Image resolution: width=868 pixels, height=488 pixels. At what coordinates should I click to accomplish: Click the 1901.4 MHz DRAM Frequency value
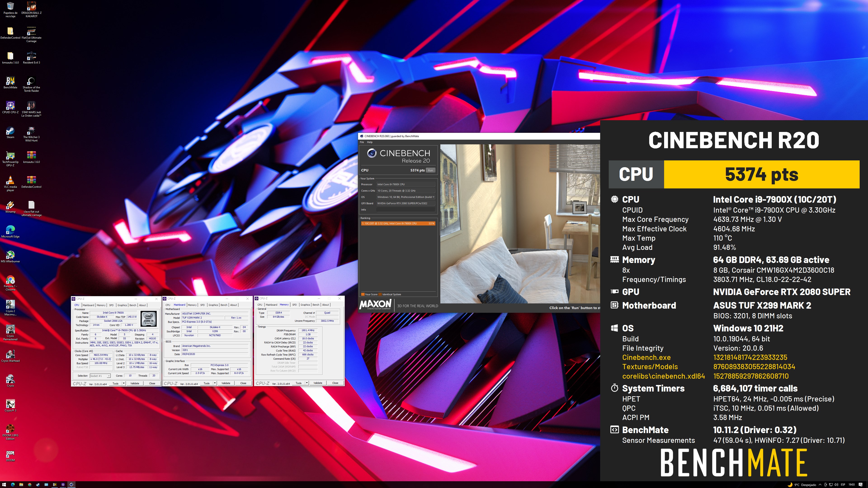[308, 330]
